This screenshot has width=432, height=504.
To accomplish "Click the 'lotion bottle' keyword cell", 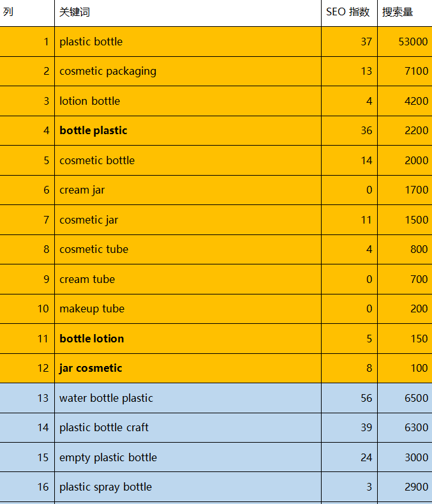I will (x=188, y=101).
